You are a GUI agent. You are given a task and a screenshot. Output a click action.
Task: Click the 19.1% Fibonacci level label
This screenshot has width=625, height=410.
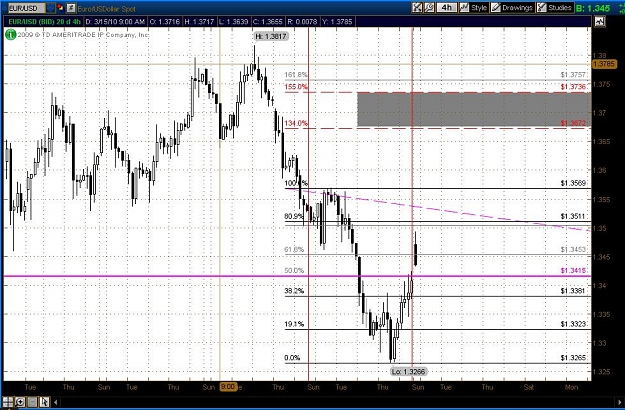294,324
